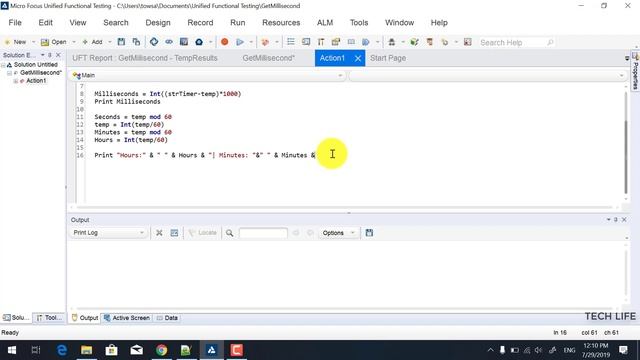The width and height of the screenshot is (640, 360).
Task: Open File Explorer from taskbar
Action: coord(87,350)
